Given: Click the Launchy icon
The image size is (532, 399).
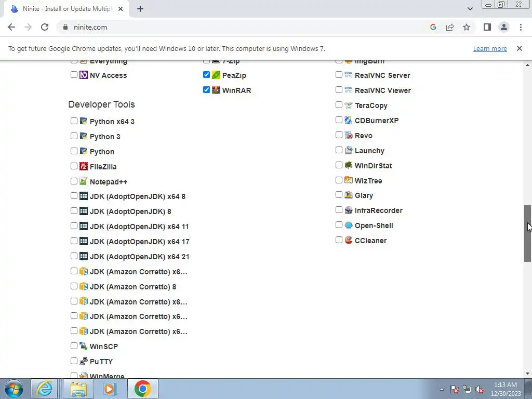Looking at the screenshot, I should [x=349, y=150].
